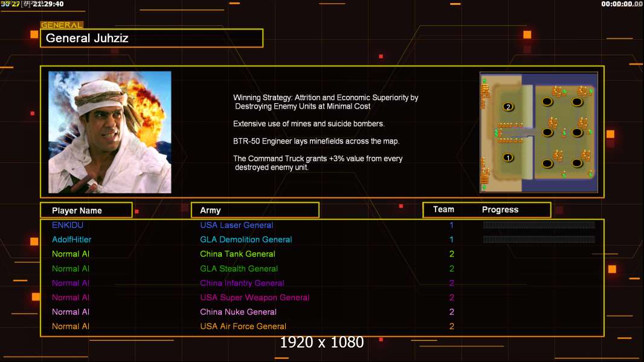Viewport: 644px width, 362px height.
Task: Click Normal AI name in China Tank row
Action: point(71,254)
